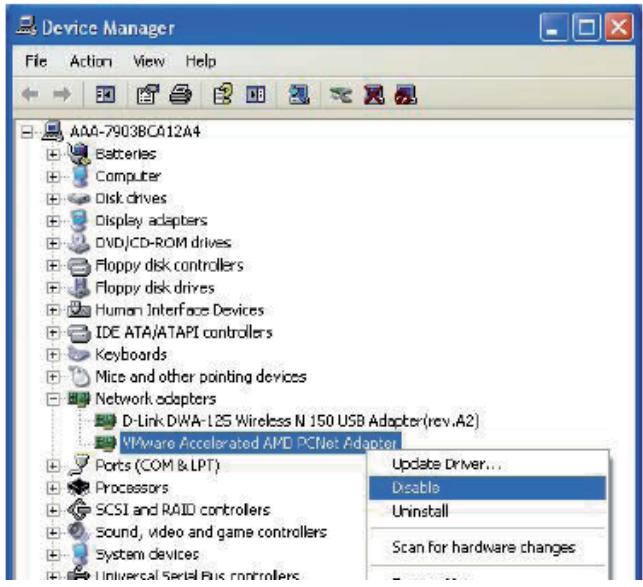Click the Print toolbar icon
This screenshot has height=587, width=643.
coord(180,95)
